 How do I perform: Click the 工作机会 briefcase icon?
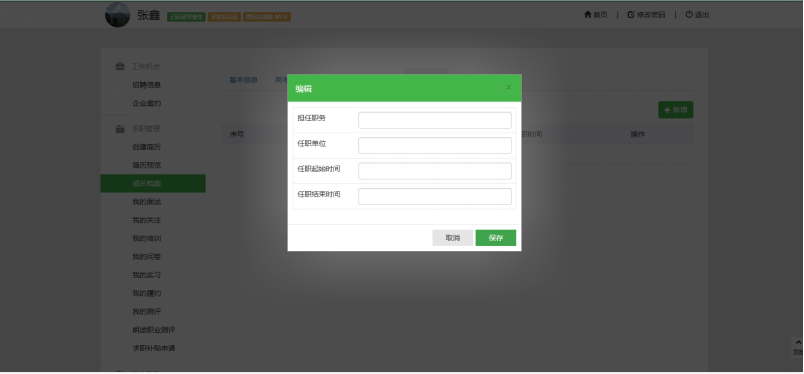coord(120,67)
